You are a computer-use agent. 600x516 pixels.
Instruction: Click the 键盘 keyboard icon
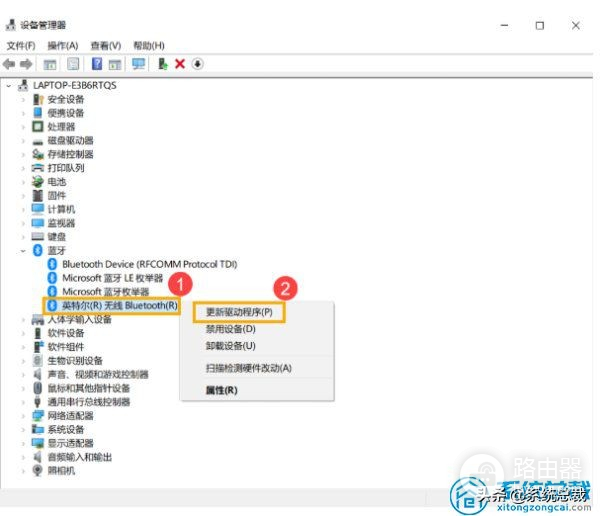[38, 237]
